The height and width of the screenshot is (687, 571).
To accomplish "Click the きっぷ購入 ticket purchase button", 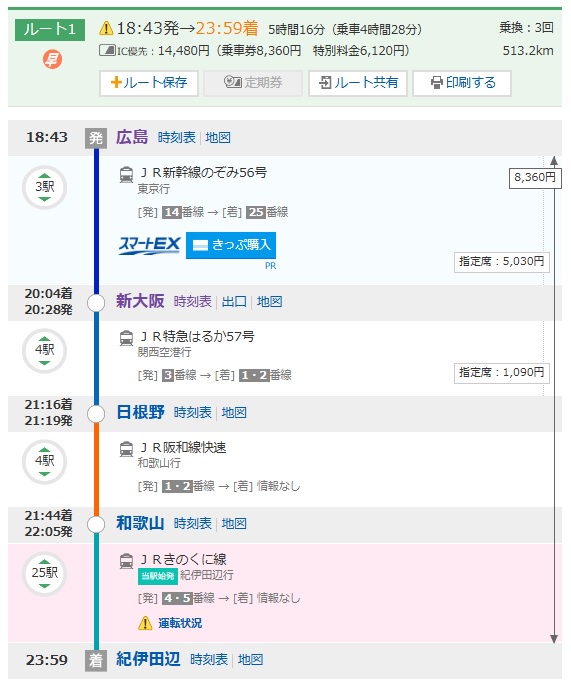I will click(x=231, y=245).
